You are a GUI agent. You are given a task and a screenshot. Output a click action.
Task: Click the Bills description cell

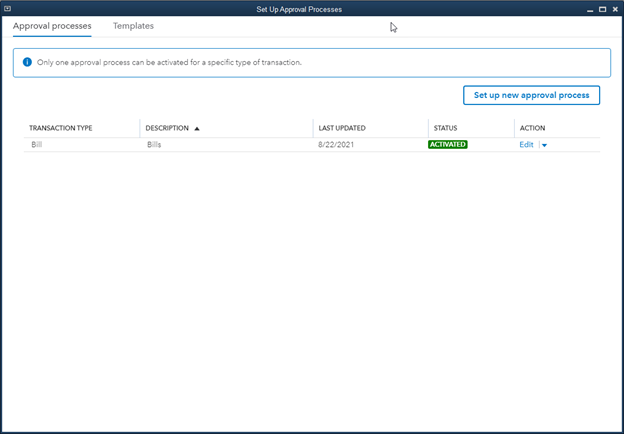tap(154, 145)
